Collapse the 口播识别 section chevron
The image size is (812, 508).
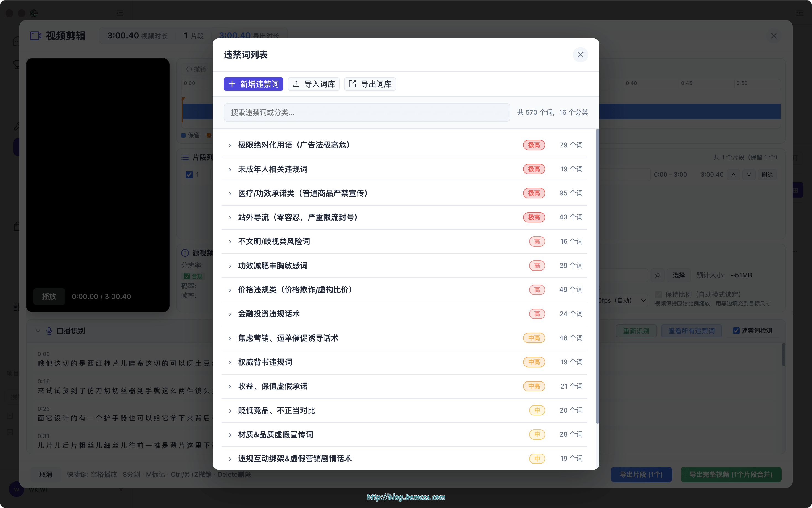[x=38, y=331]
